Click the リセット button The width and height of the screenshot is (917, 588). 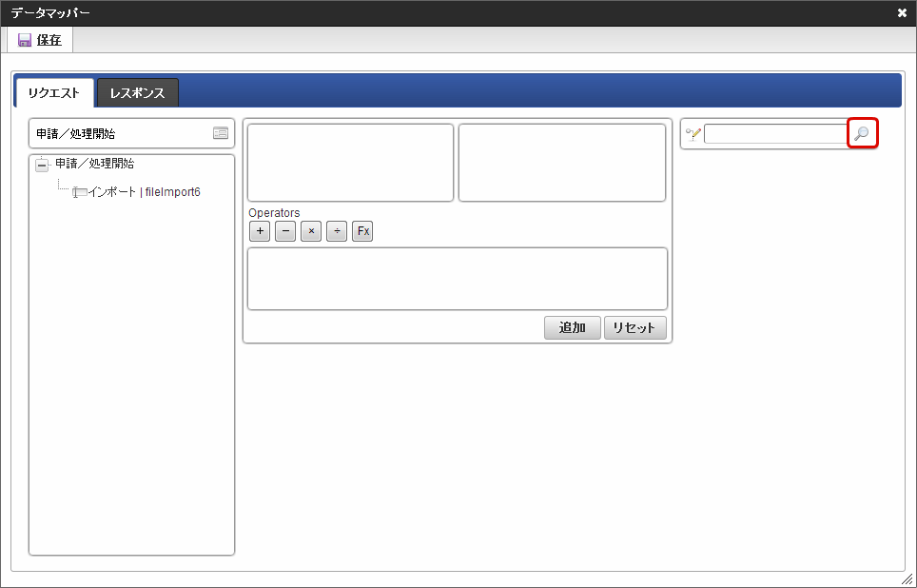[635, 327]
